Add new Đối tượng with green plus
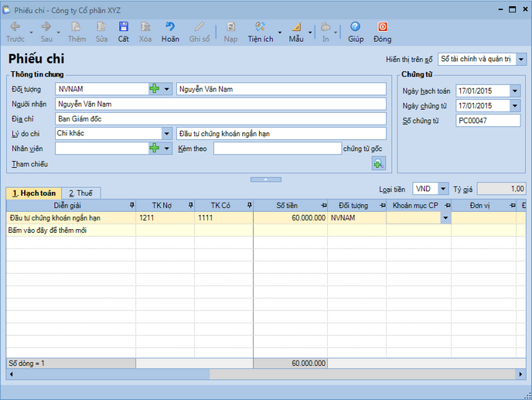This screenshot has width=532, height=400. coord(155,89)
